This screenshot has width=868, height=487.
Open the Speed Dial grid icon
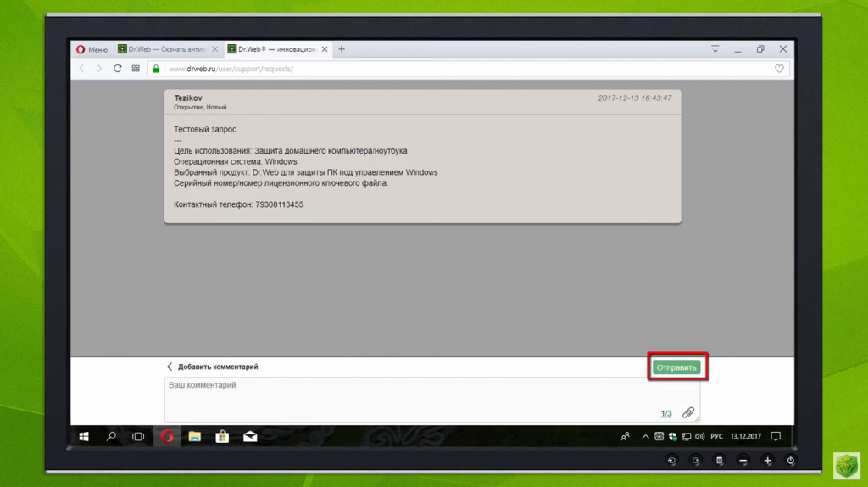coord(136,69)
